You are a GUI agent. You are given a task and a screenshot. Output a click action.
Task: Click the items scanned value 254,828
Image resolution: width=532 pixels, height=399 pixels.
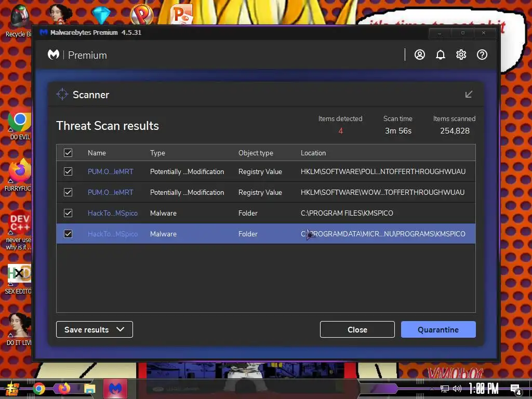(x=455, y=131)
